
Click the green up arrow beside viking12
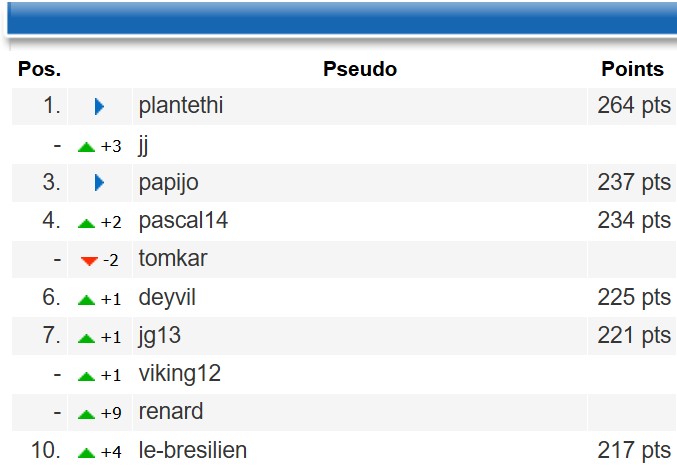point(86,376)
